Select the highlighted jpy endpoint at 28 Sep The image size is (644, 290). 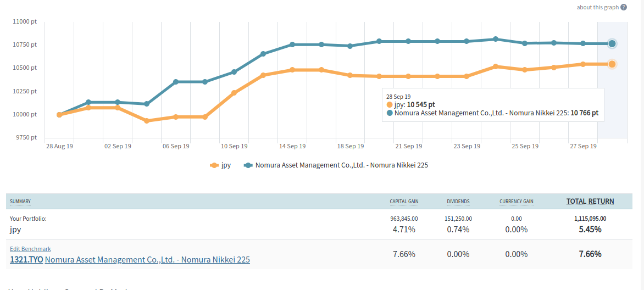pos(612,64)
